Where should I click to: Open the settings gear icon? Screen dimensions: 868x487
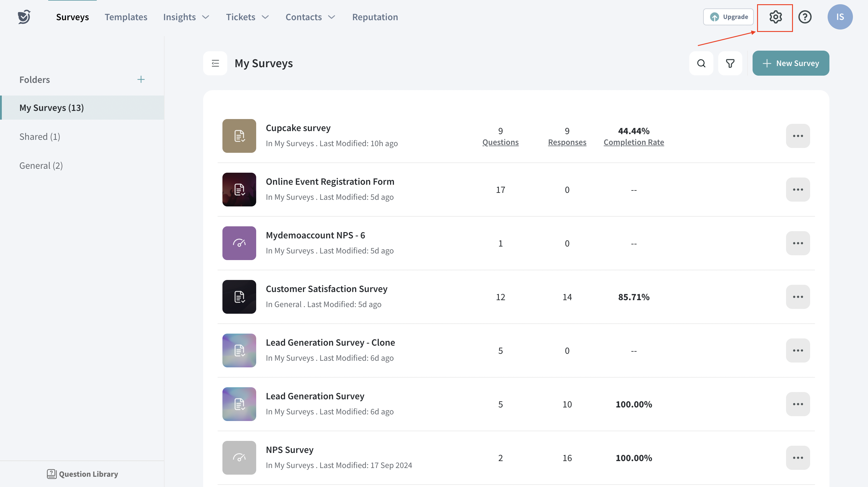coord(775,17)
